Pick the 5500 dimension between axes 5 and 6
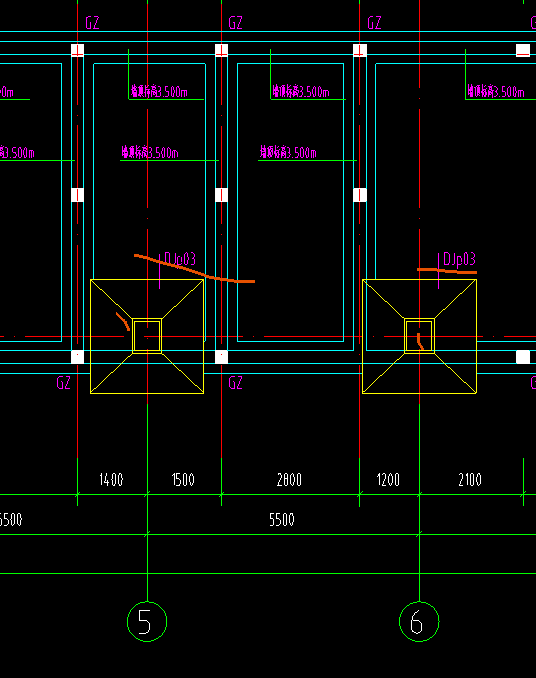The width and height of the screenshot is (536, 678). click(x=282, y=520)
